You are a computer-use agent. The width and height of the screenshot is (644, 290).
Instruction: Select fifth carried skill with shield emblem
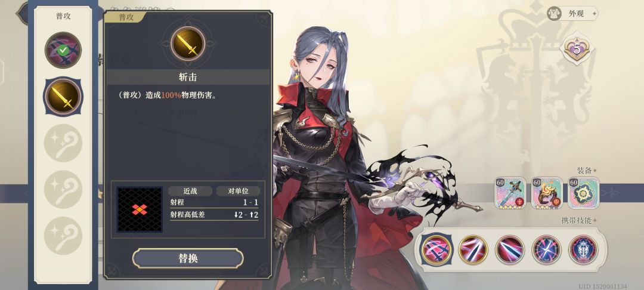[x=583, y=249]
